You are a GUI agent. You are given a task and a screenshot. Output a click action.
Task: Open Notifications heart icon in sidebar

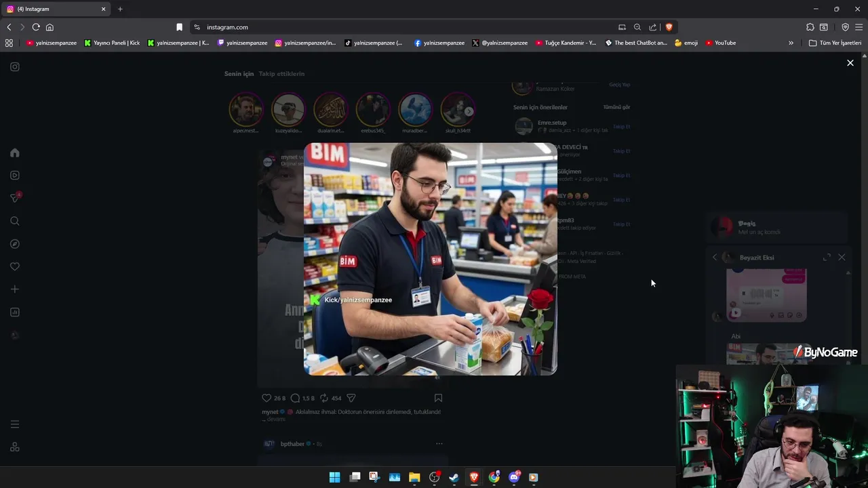15,266
